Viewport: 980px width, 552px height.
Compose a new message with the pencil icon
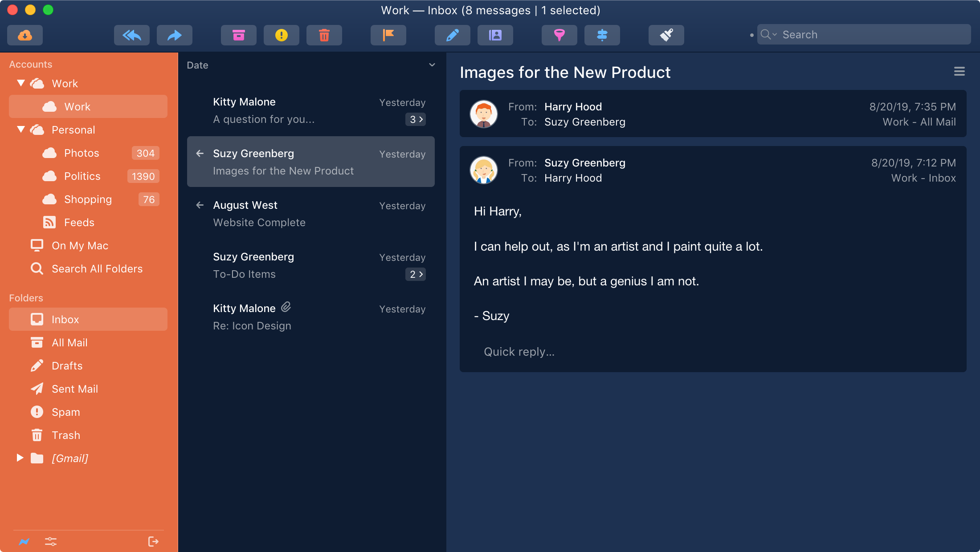tap(453, 35)
